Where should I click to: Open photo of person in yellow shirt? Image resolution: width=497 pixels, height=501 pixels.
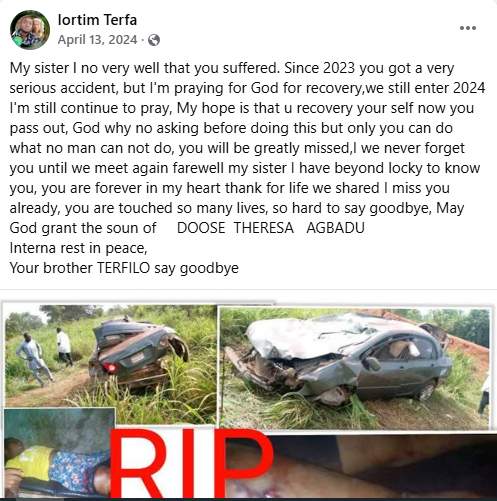coord(58,453)
